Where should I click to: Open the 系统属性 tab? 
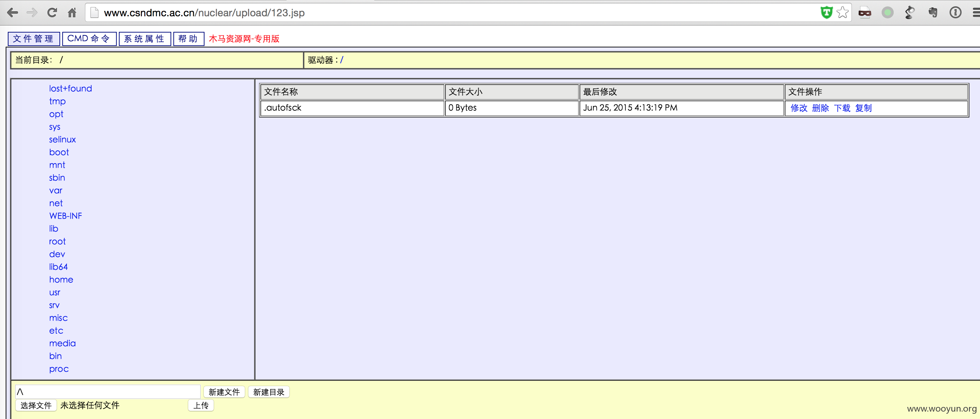click(x=145, y=39)
